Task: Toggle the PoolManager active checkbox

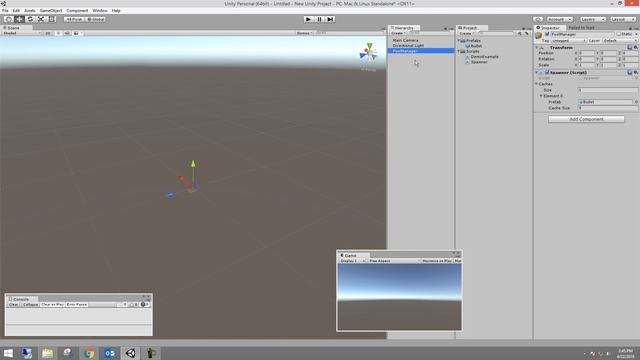Action: tap(547, 34)
